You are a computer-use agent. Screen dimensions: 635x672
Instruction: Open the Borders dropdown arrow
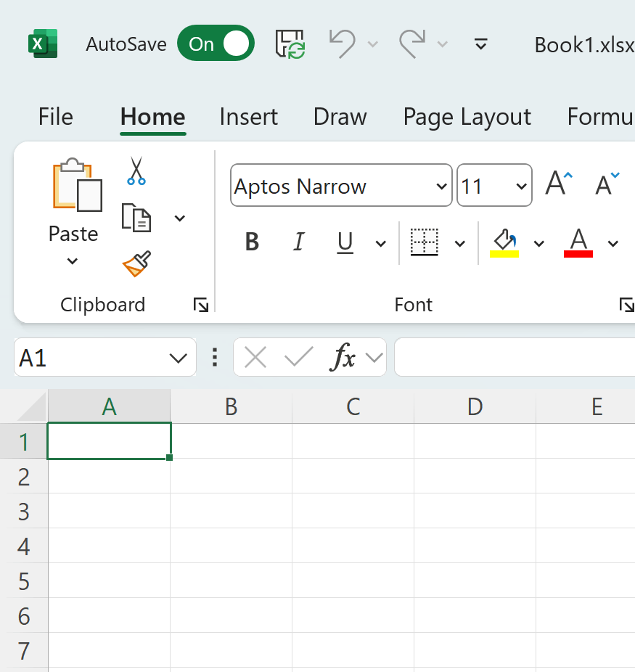click(459, 244)
